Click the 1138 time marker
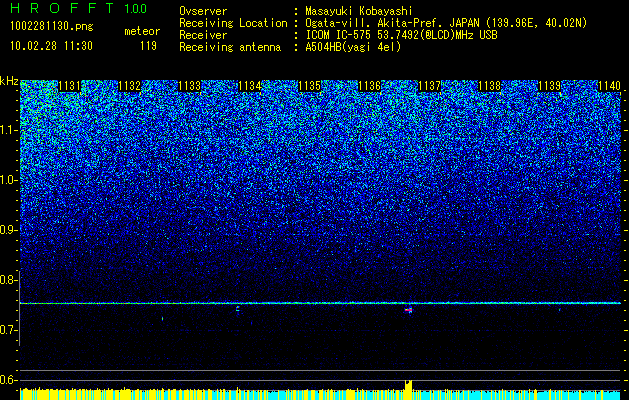Image resolution: width=629 pixels, height=400 pixels. tap(489, 86)
